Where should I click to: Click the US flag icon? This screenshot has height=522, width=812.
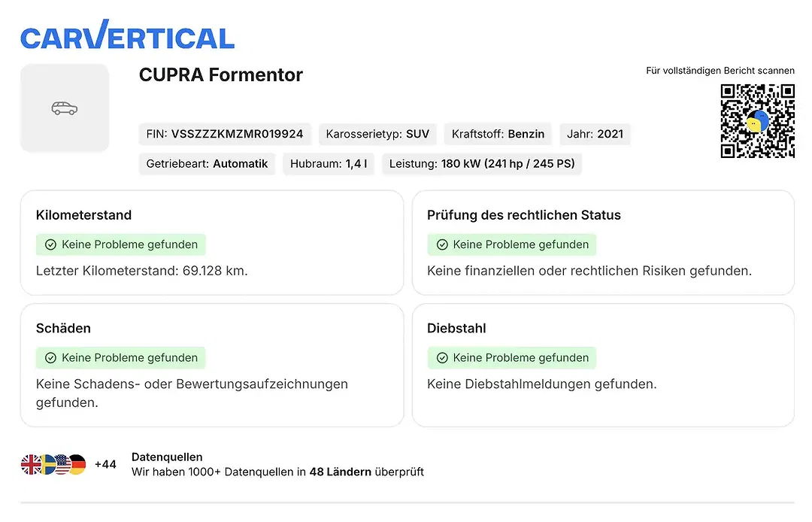tap(62, 465)
